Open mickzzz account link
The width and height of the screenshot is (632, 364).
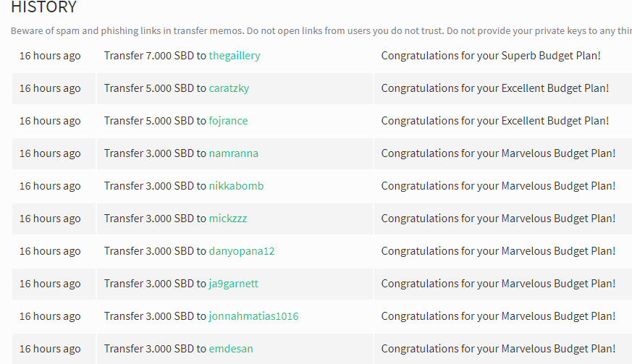point(228,219)
